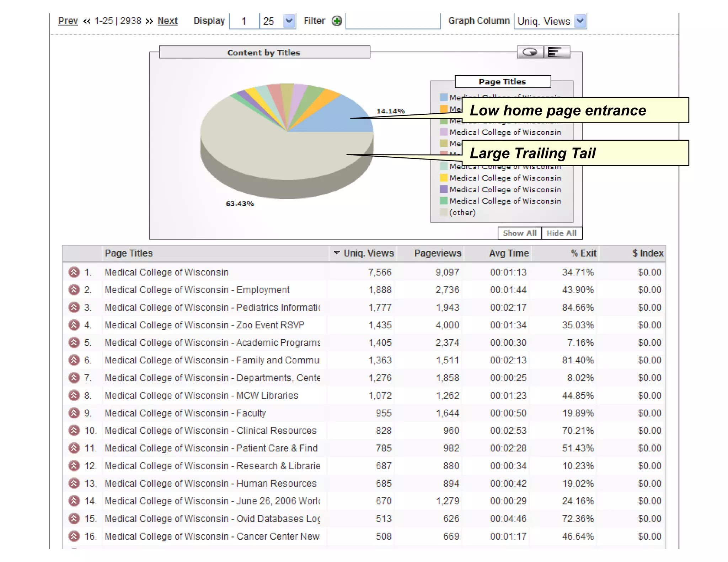Click Zoo Event RSVP row icon

click(74, 325)
